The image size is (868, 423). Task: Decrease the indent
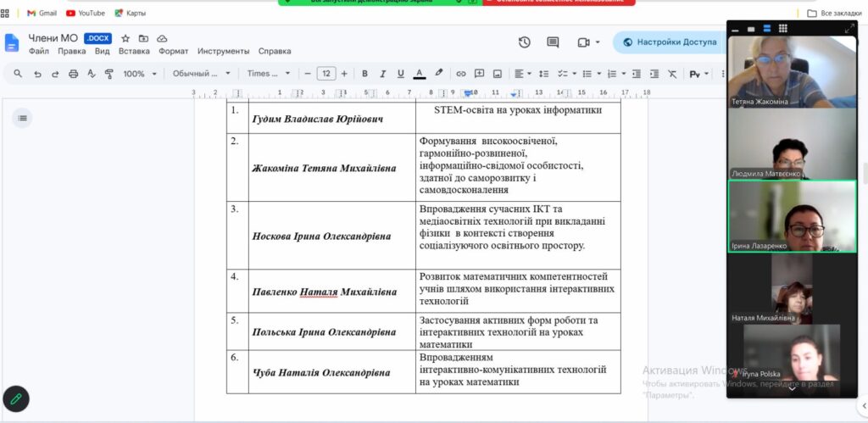pyautogui.click(x=637, y=73)
